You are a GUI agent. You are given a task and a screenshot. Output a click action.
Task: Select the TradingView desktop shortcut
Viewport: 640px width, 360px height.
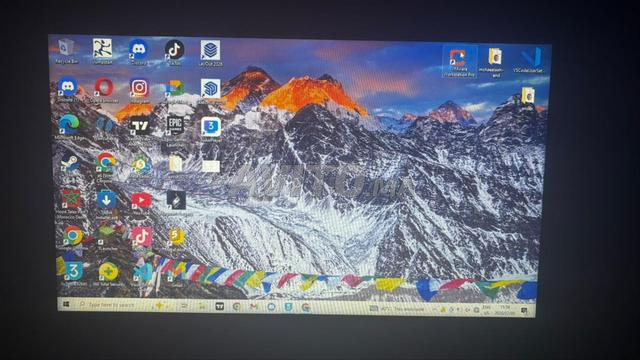(139, 125)
